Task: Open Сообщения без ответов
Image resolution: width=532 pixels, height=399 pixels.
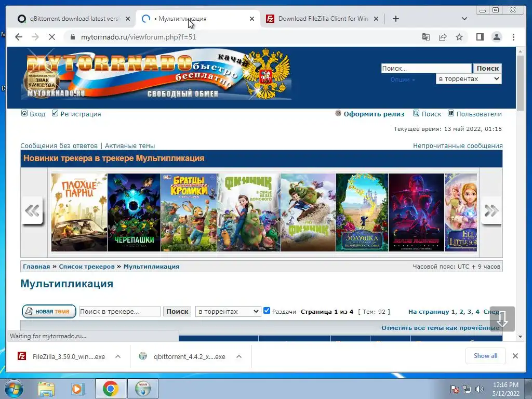Action: (x=59, y=145)
